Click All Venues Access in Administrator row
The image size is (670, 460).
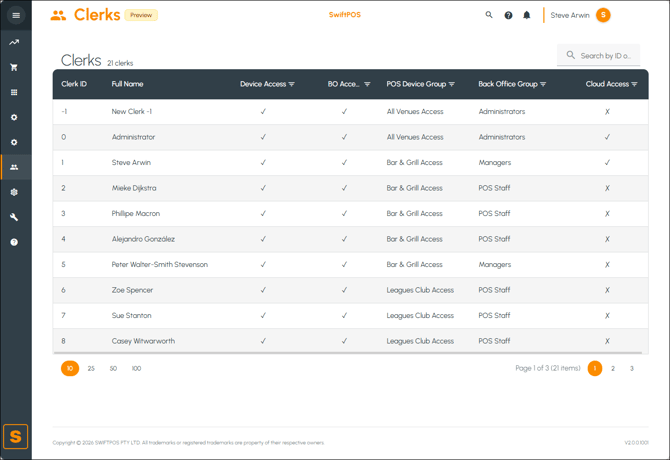(415, 137)
